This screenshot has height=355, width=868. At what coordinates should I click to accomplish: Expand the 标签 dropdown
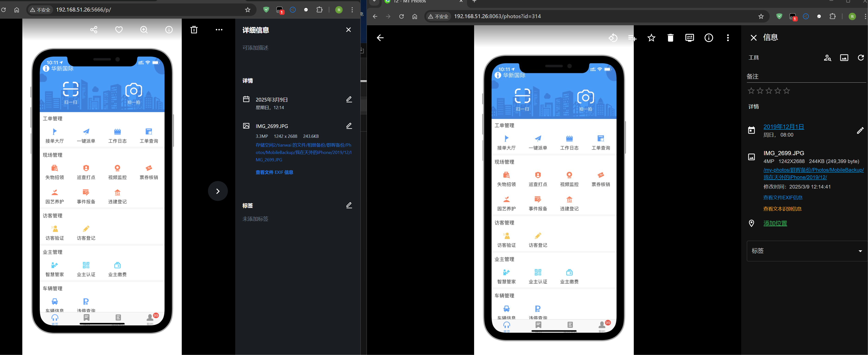(x=807, y=251)
